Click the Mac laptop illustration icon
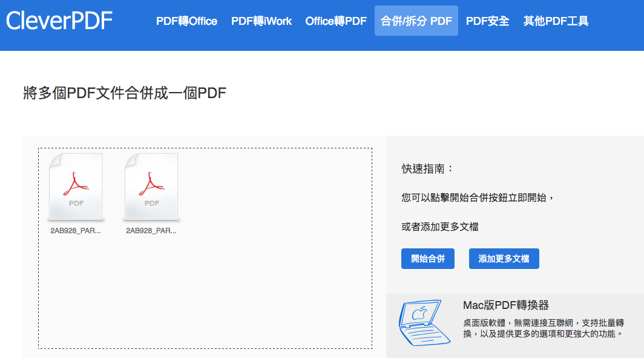 (424, 323)
